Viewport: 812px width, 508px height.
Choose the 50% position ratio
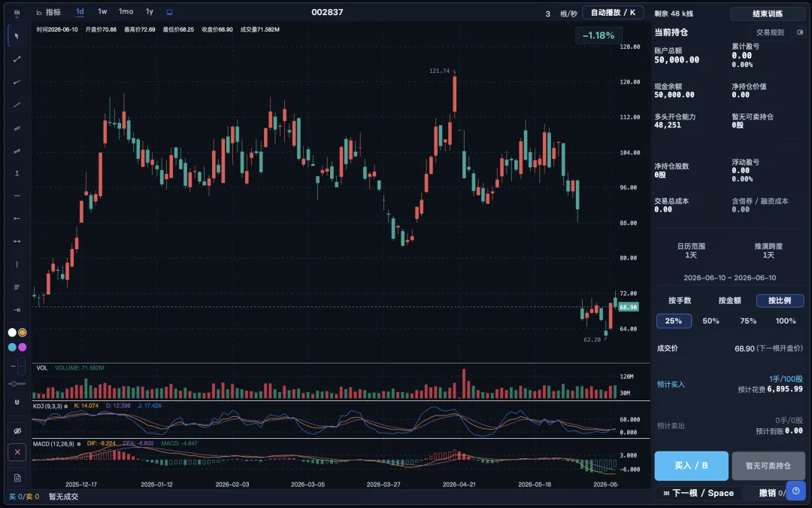point(711,321)
